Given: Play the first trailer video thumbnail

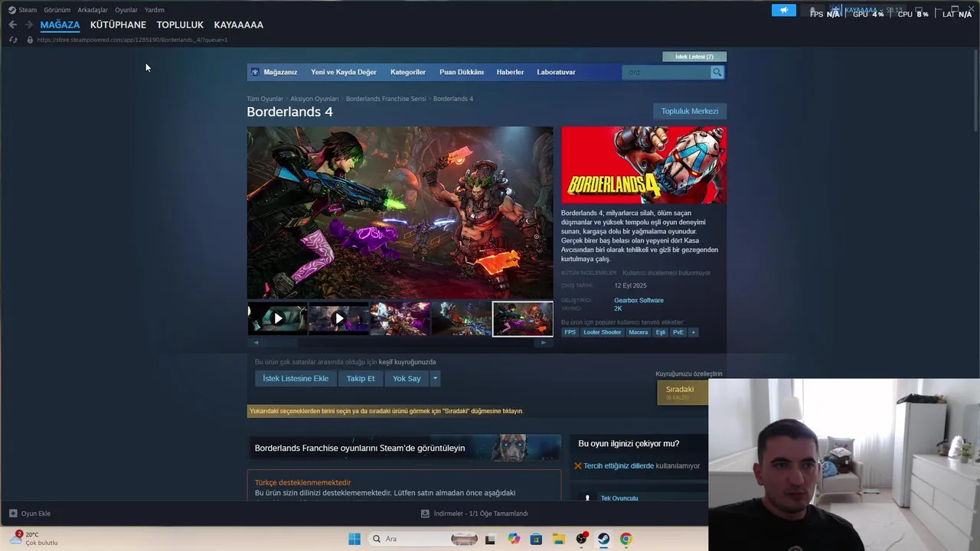Looking at the screenshot, I should tap(277, 318).
